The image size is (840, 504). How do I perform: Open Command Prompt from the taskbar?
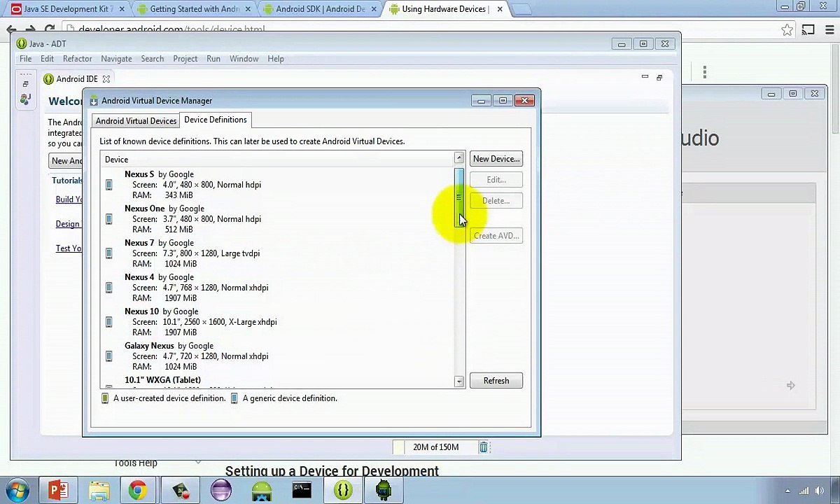(x=302, y=490)
